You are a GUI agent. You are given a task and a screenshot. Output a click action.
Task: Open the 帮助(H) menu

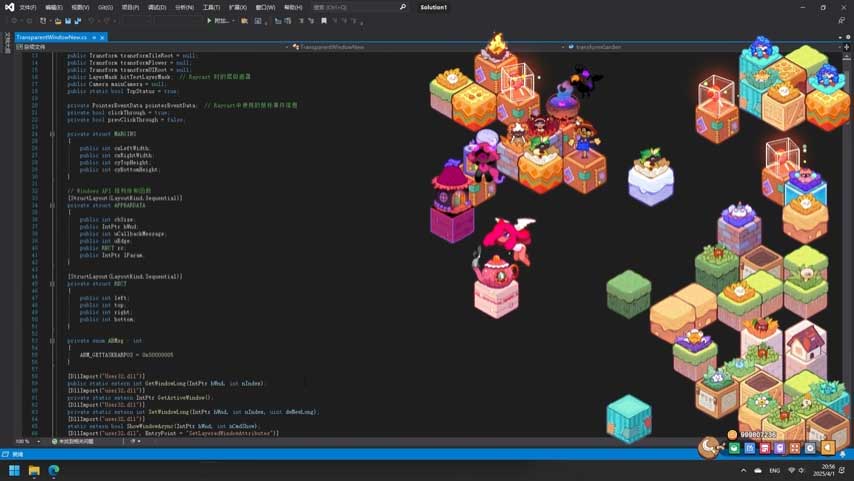pyautogui.click(x=293, y=7)
